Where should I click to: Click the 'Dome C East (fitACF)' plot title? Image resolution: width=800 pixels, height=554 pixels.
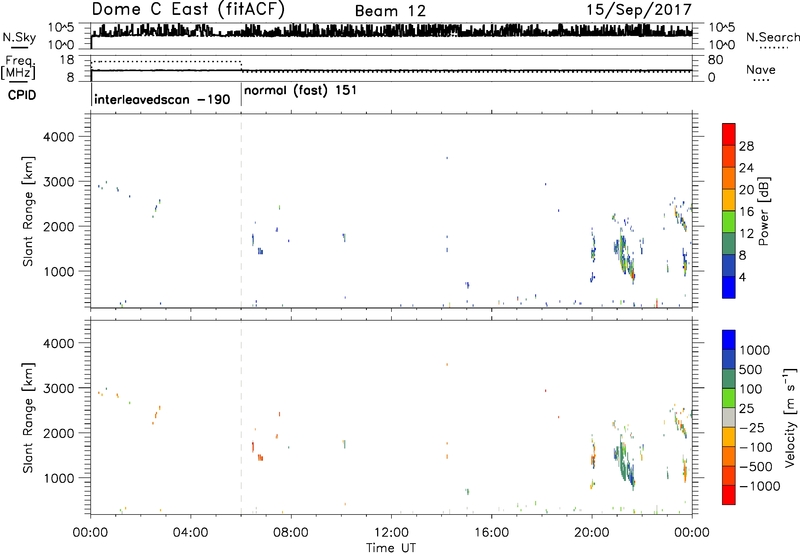coord(188,10)
